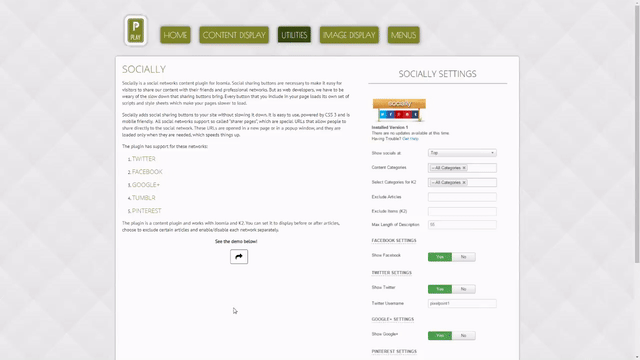Click the Play logo icon
This screenshot has height=360, width=640.
[136, 31]
